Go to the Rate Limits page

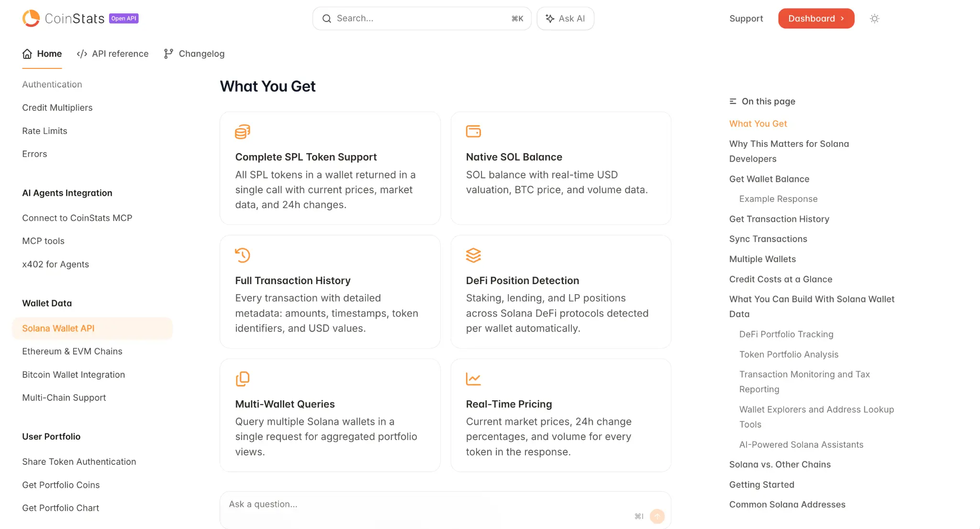45,131
